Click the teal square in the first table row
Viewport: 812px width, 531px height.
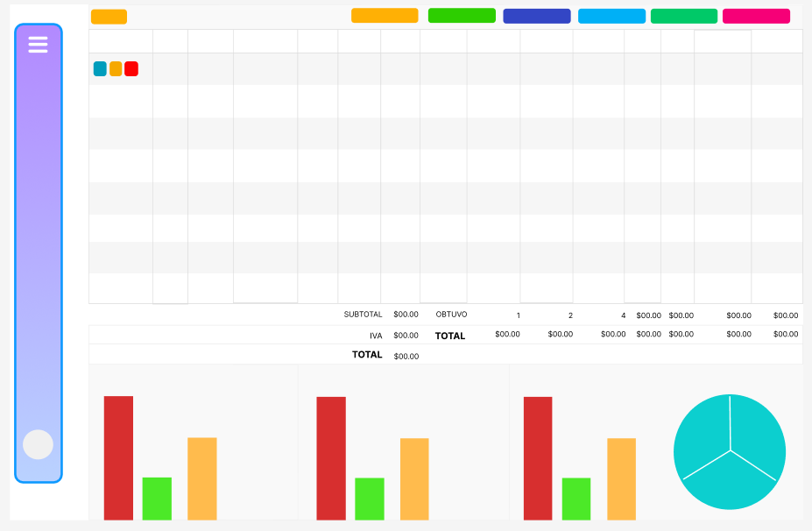(x=100, y=69)
